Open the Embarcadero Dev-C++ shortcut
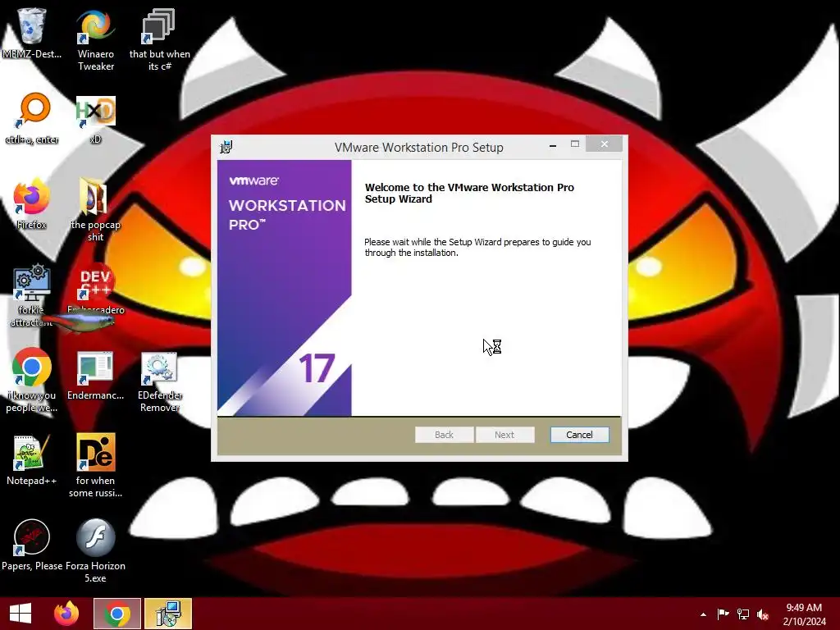The image size is (840, 630). point(95,282)
